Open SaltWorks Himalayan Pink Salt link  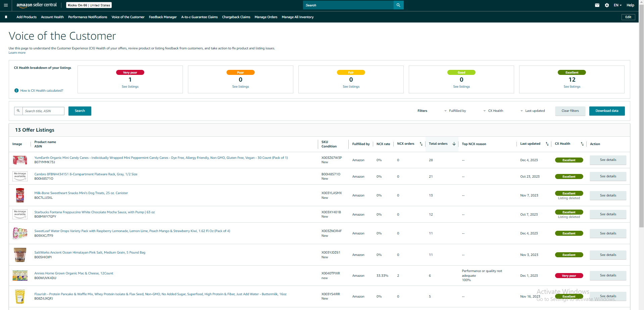point(90,253)
